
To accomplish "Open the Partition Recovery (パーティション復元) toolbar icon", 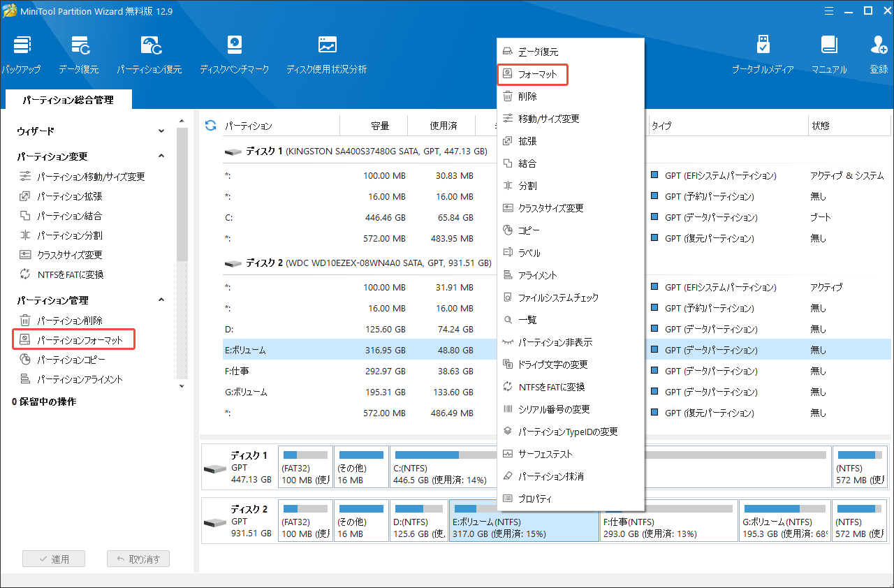I will pyautogui.click(x=149, y=54).
